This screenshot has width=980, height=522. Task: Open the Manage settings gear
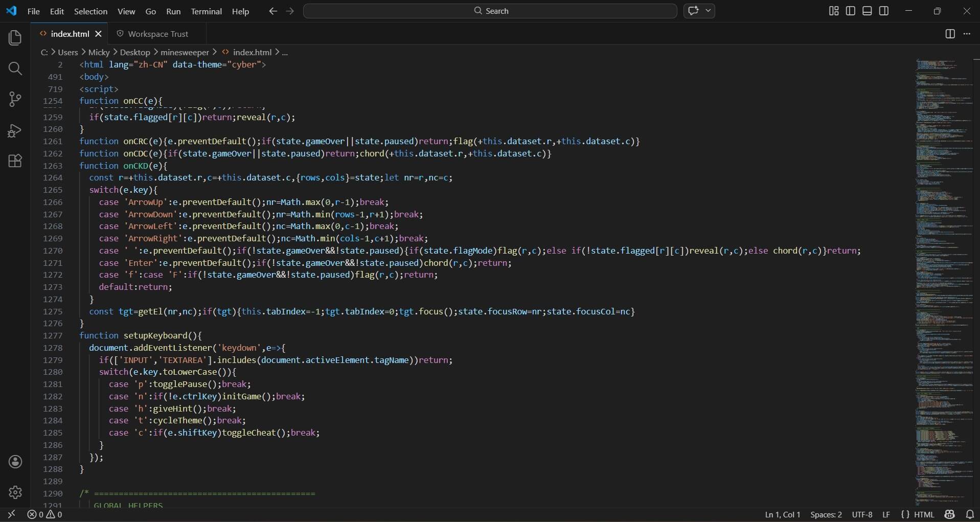[x=15, y=492]
